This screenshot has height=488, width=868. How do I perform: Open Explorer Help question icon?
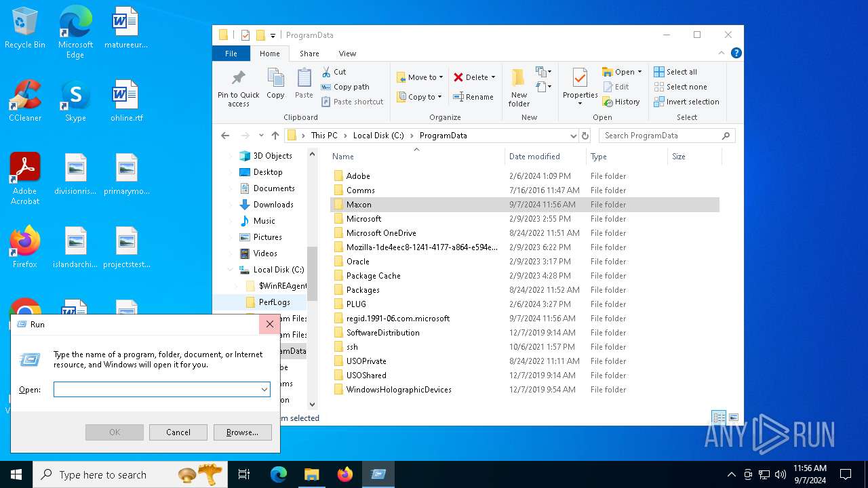point(736,53)
